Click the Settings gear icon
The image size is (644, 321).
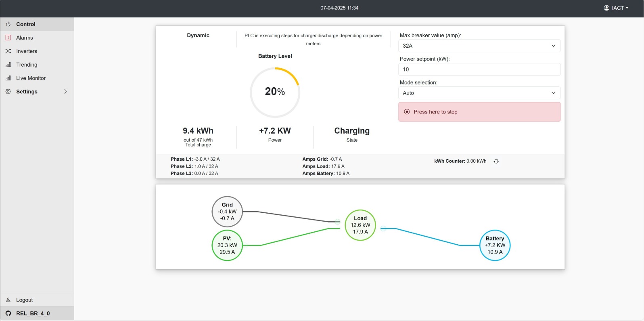(8, 92)
